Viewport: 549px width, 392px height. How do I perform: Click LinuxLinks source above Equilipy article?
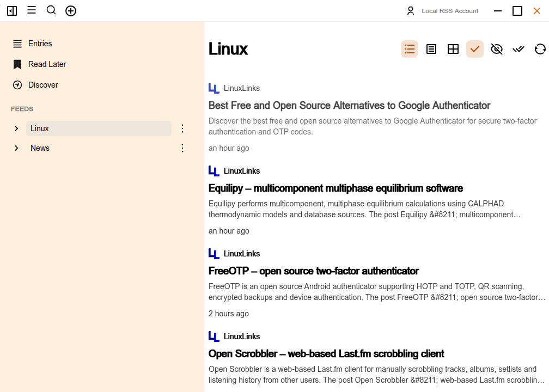(x=242, y=171)
